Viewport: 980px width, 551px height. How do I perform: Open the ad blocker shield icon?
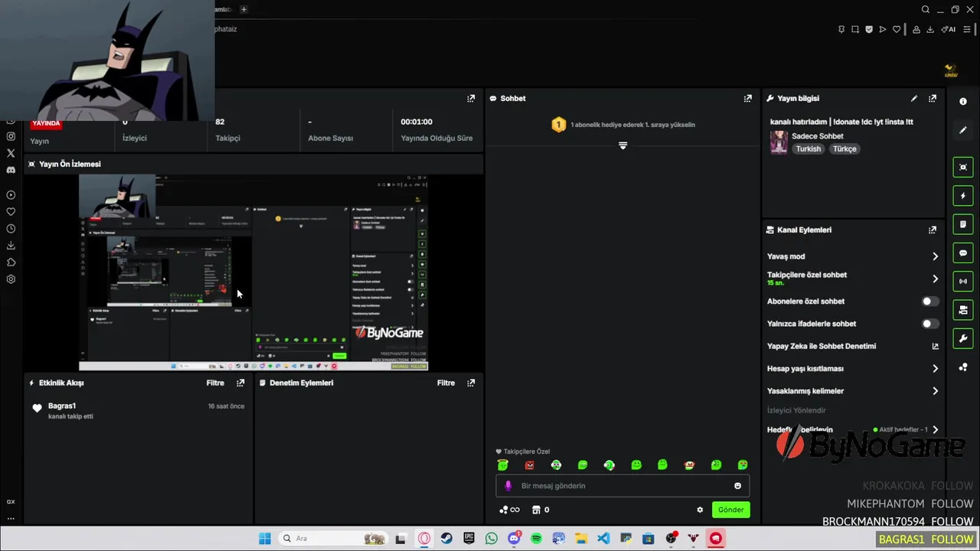[x=869, y=29]
